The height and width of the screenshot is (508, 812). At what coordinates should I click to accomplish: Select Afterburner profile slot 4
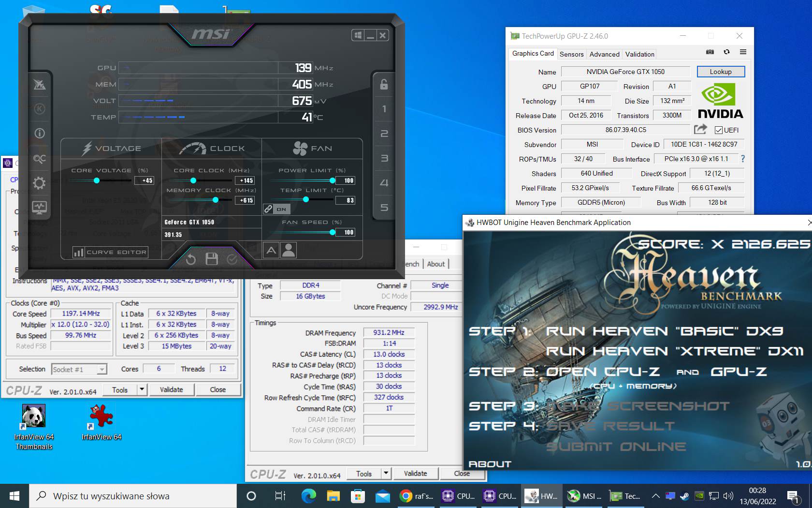click(384, 183)
